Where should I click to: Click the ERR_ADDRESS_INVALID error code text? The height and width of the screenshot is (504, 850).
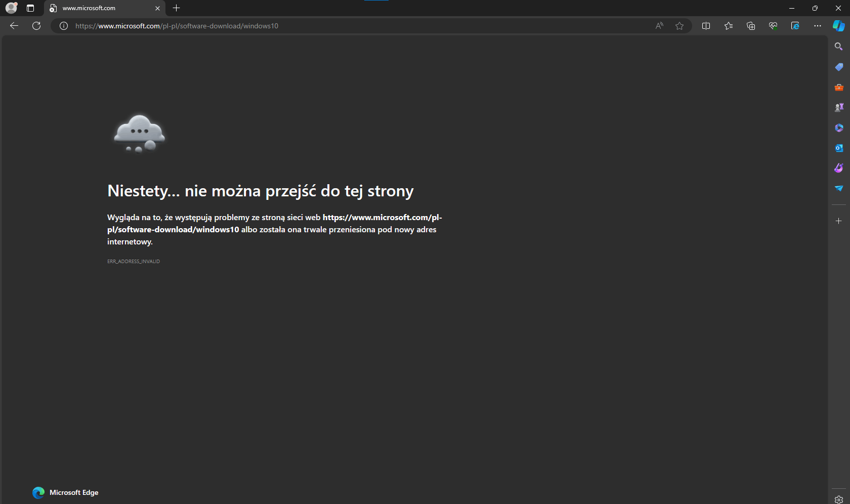[134, 262]
